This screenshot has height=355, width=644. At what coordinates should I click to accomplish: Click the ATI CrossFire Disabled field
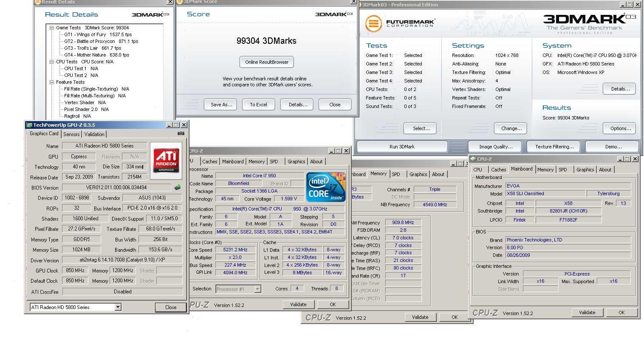point(122,292)
